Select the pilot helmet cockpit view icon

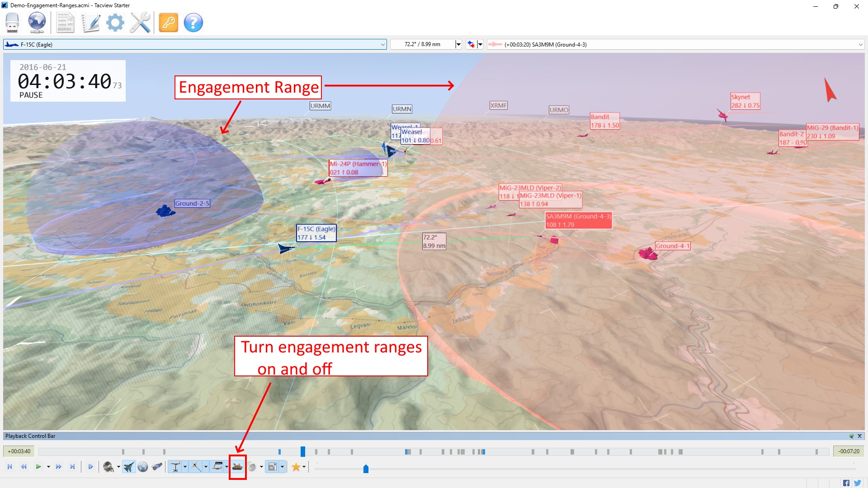point(108,467)
